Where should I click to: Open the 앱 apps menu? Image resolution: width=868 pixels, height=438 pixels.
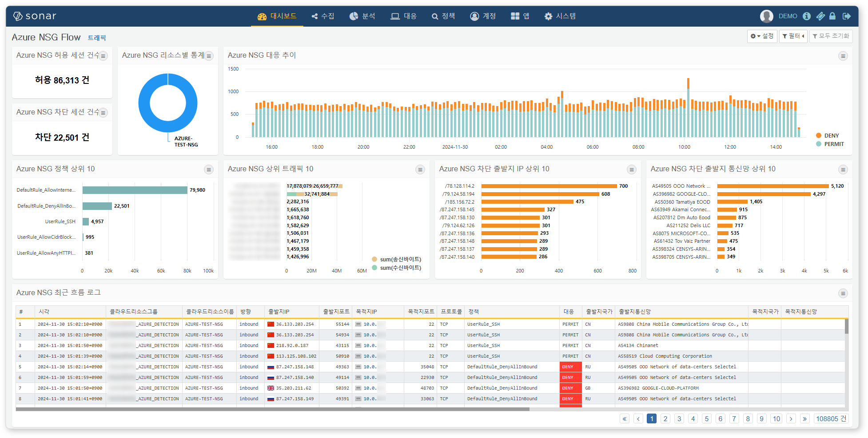520,16
